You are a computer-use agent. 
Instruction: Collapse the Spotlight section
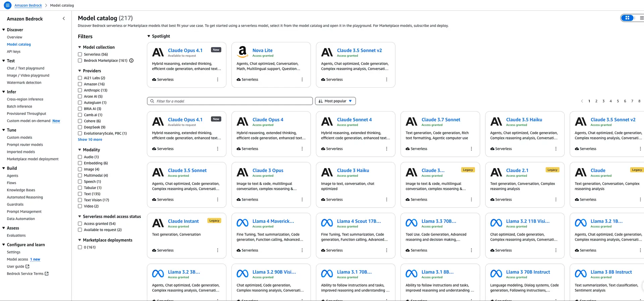click(149, 36)
